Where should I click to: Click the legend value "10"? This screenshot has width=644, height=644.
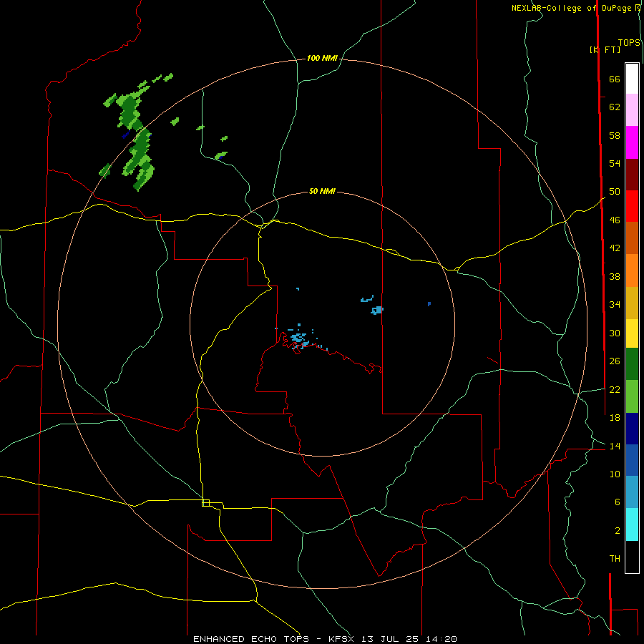tap(615, 474)
